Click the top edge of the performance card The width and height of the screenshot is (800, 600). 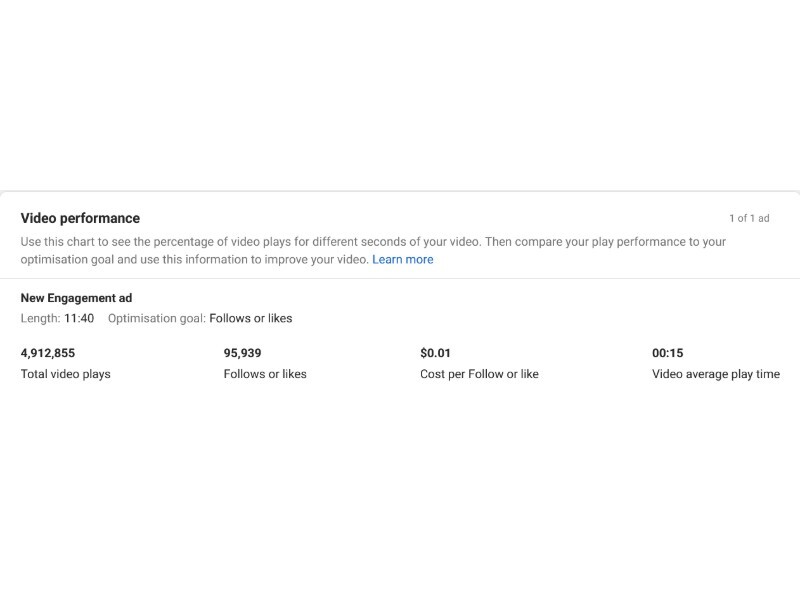coord(400,193)
